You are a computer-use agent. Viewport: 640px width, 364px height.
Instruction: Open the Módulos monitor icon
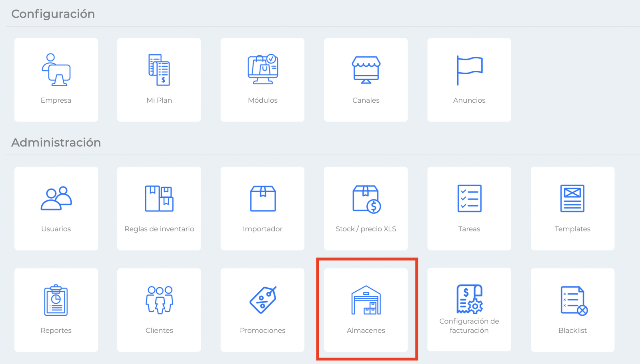tap(263, 69)
